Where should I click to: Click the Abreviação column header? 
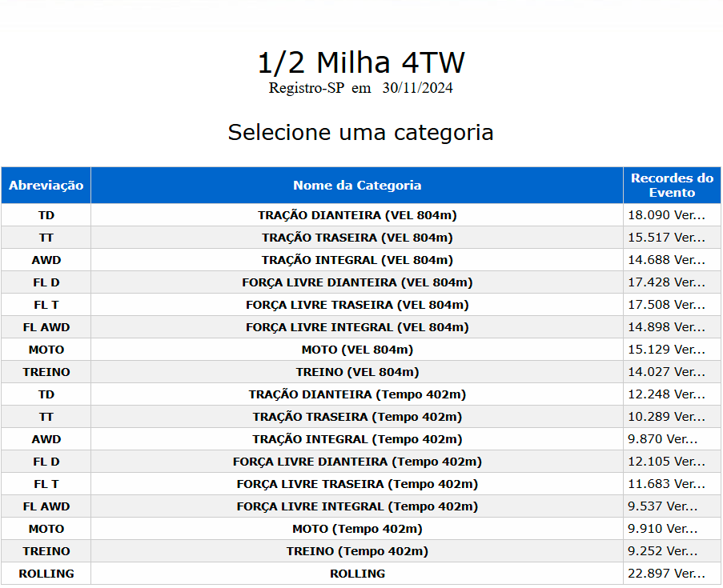click(46, 185)
